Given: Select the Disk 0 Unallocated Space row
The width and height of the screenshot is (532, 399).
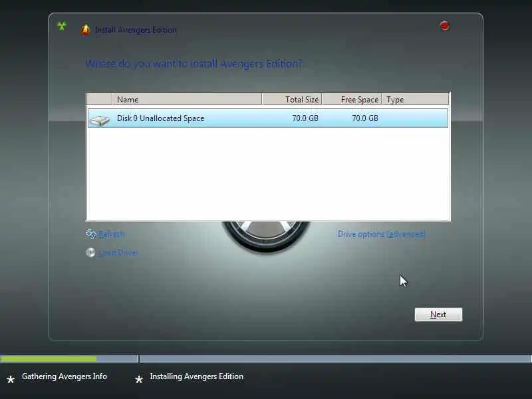Looking at the screenshot, I should (268, 118).
